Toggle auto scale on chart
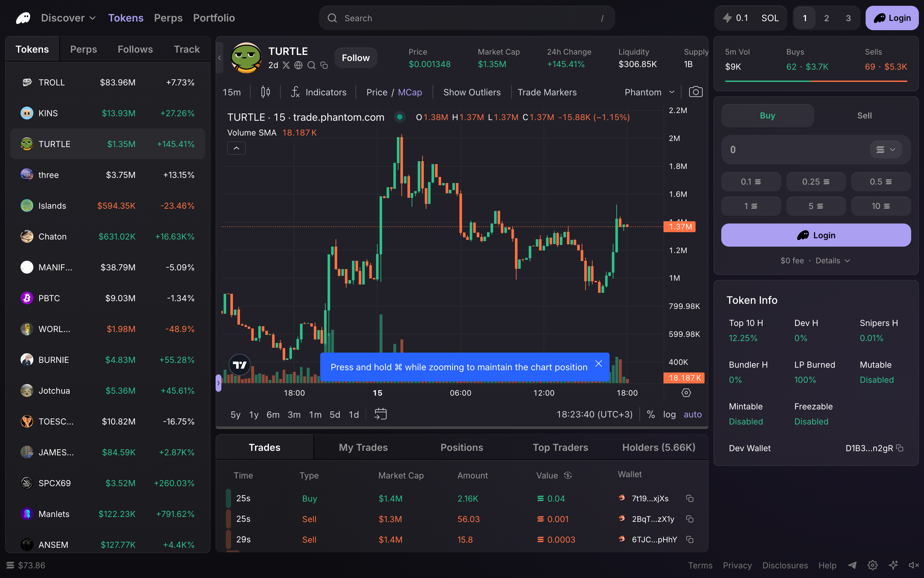The image size is (924, 578). coord(693,414)
